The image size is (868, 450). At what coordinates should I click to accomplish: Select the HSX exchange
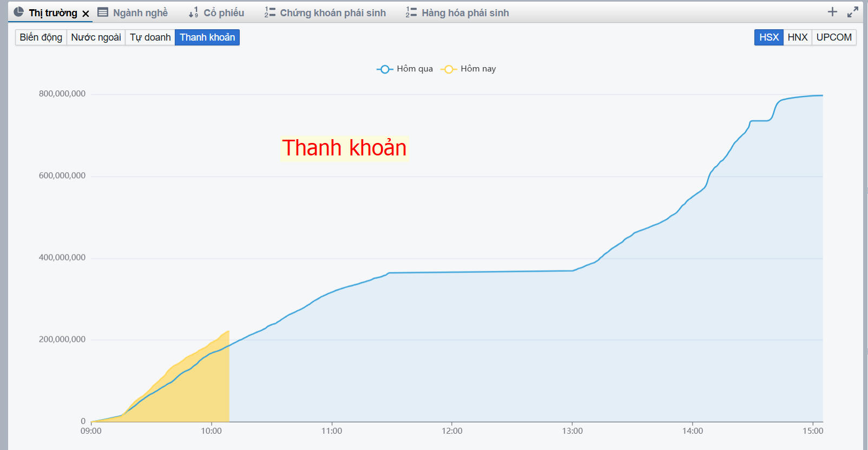click(768, 37)
